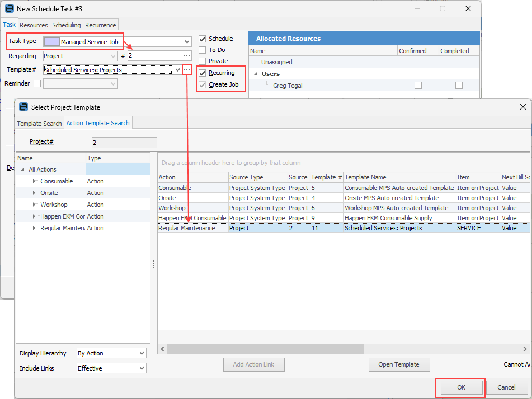Uncheck the Recurring checkbox
Screen dimensions: 532x399
[203, 73]
